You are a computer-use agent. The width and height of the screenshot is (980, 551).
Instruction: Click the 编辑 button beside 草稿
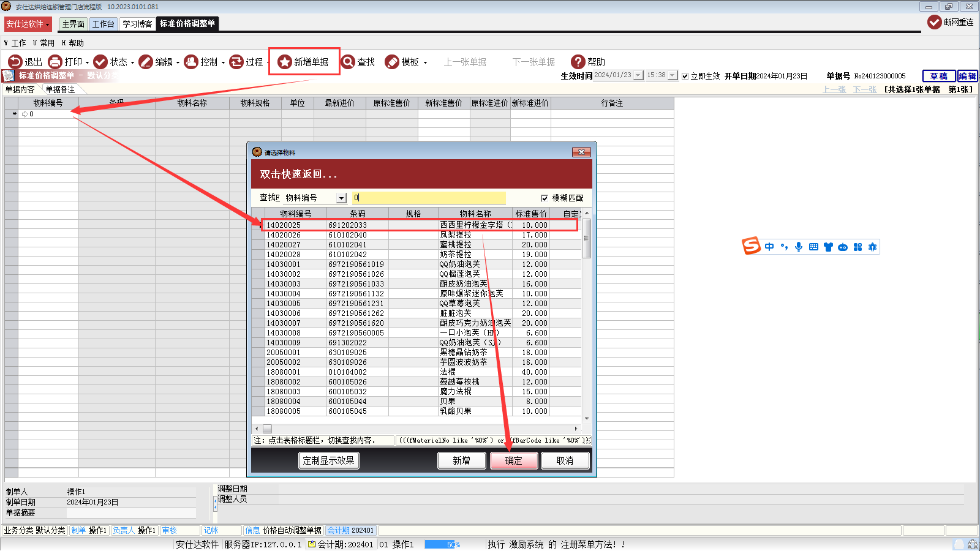coord(968,76)
